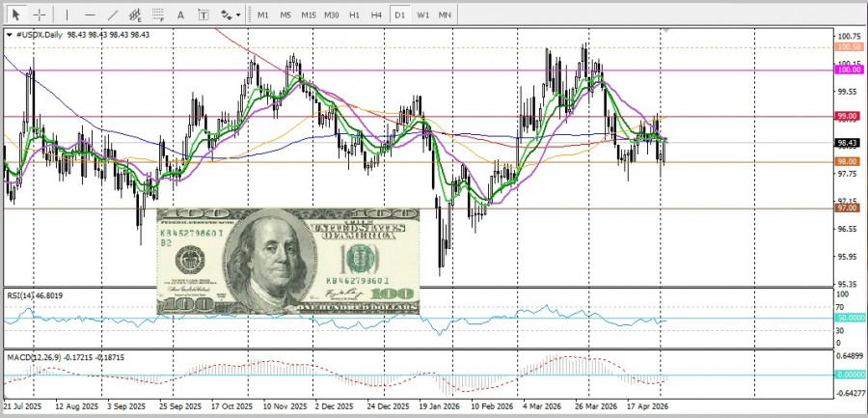Switch chart to M5 timeframe
The width and height of the screenshot is (868, 418).
click(285, 15)
